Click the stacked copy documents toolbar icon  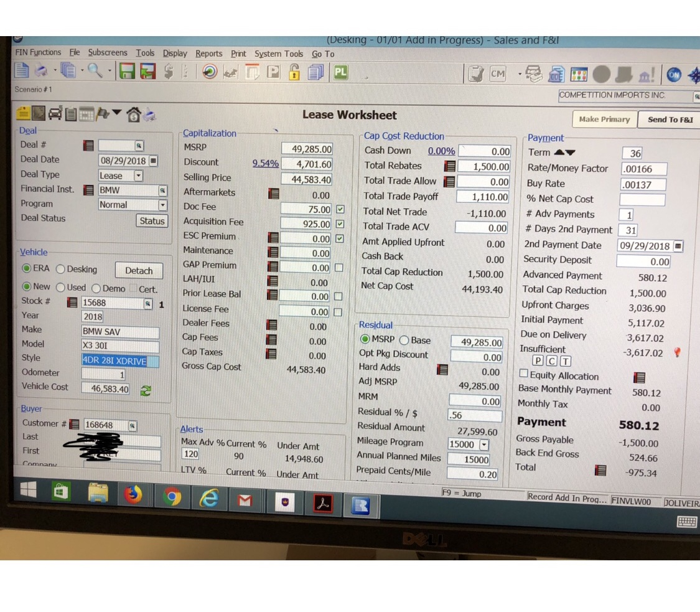tap(68, 70)
